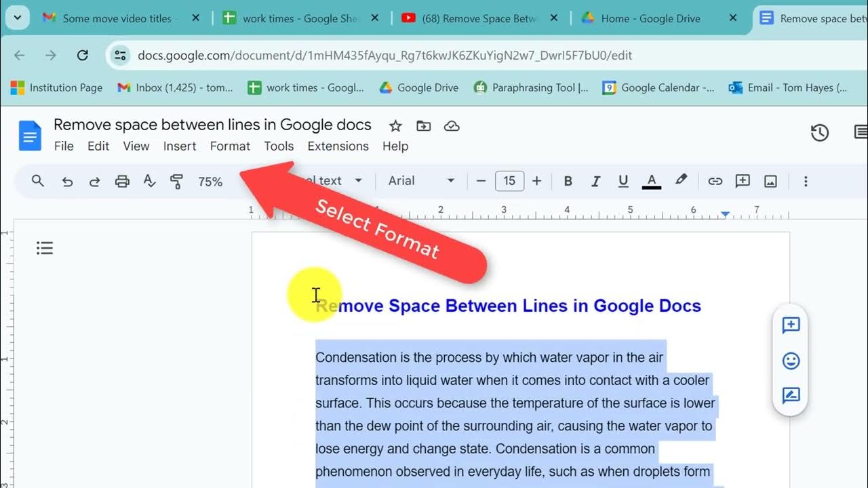Edit the font size 15 field

[x=509, y=181]
